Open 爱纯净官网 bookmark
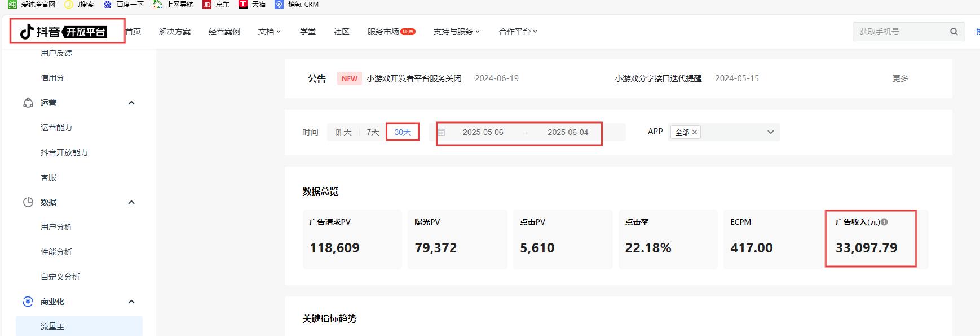This screenshot has height=336, width=980. click(x=32, y=5)
